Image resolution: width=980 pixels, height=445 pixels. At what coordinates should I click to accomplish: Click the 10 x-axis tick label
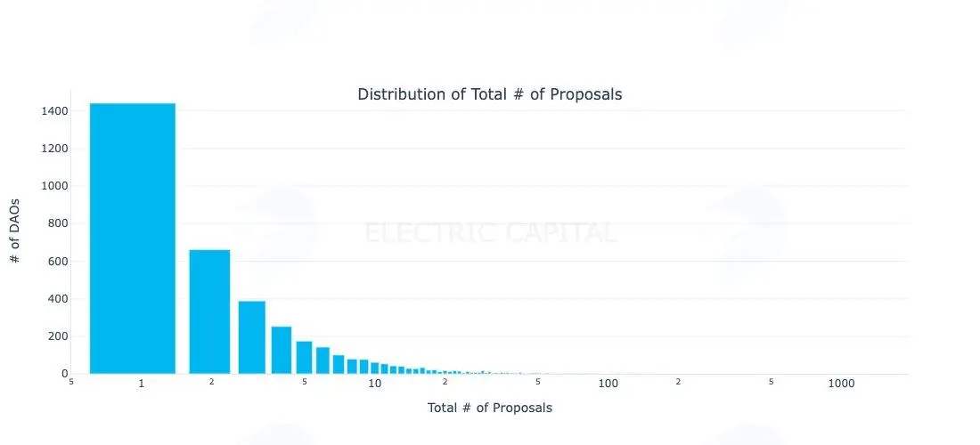pyautogui.click(x=374, y=384)
